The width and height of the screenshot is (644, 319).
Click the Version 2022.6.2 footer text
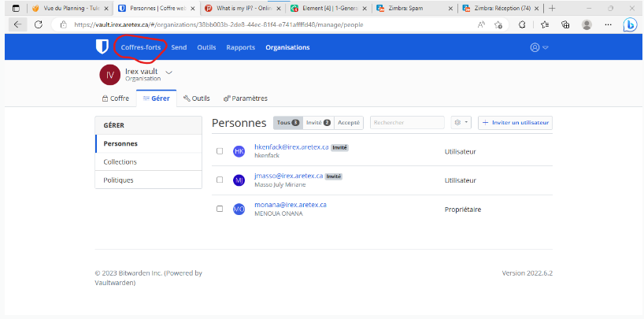[x=527, y=273]
